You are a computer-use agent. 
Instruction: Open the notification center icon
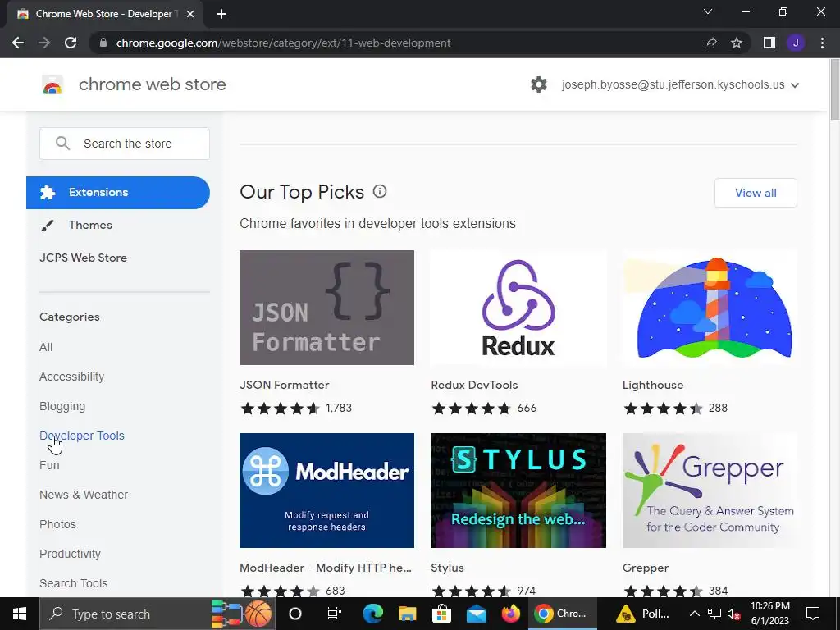click(x=813, y=614)
